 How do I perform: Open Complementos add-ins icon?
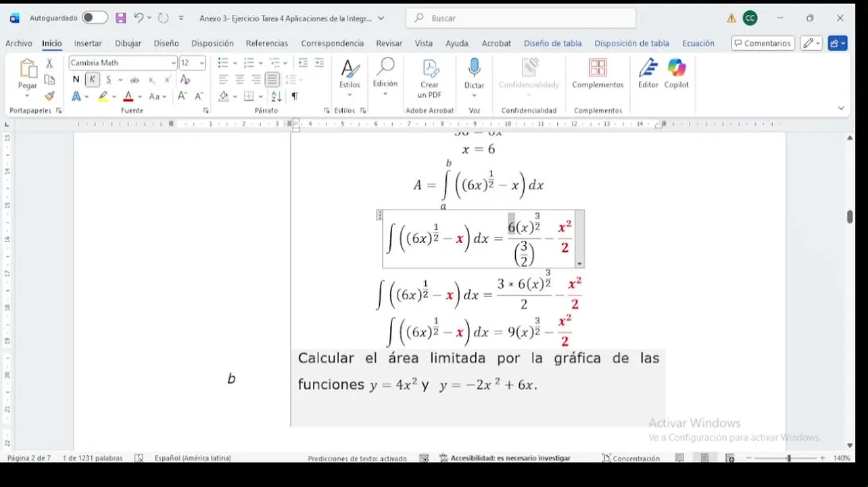point(598,68)
